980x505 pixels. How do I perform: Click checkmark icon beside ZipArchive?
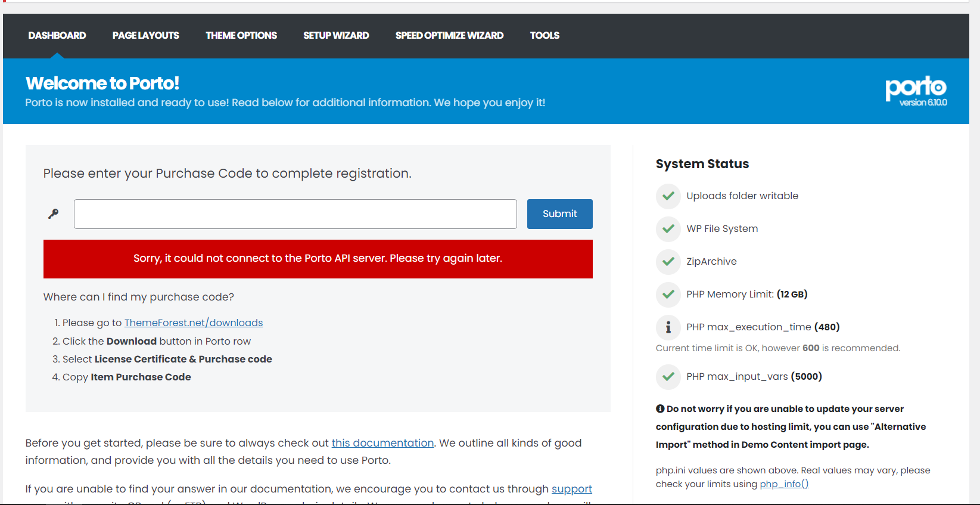[x=668, y=262]
